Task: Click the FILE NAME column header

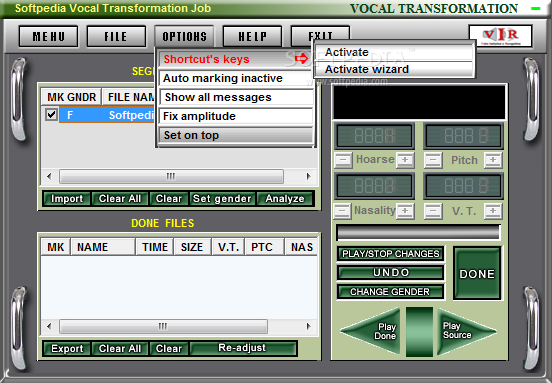Action: [129, 97]
